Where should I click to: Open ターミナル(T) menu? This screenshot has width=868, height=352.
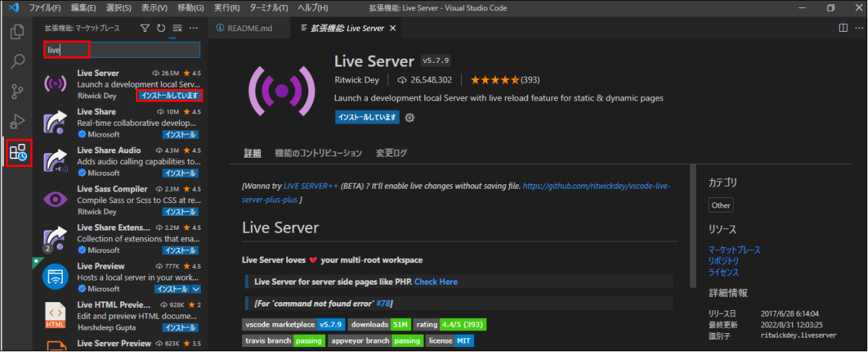pyautogui.click(x=268, y=7)
